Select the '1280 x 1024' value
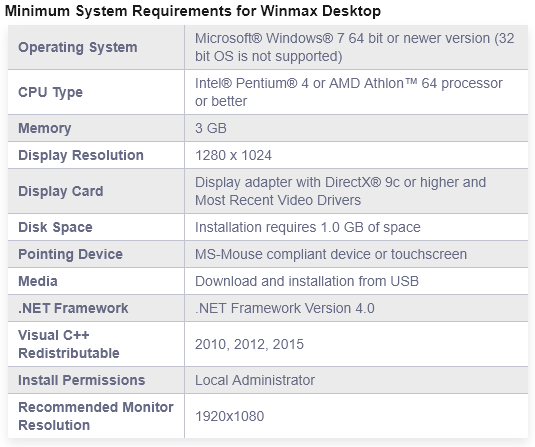Image resolution: width=535 pixels, height=447 pixels. (x=233, y=155)
